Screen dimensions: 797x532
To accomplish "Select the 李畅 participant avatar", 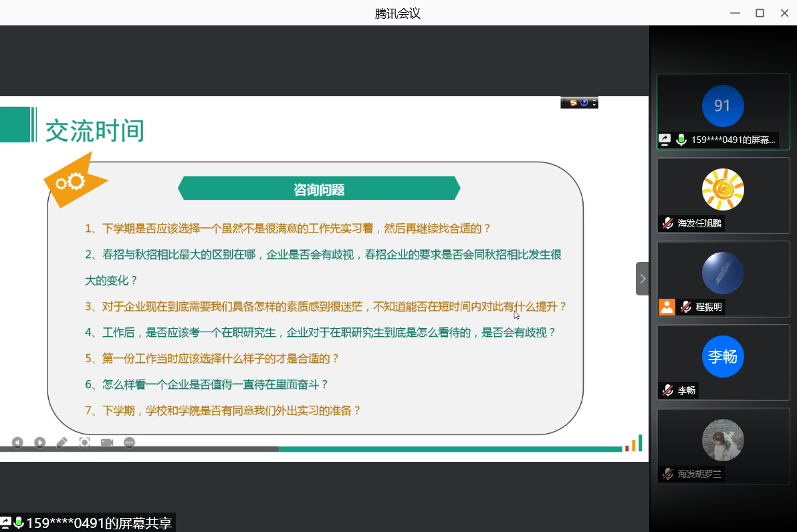I will coord(723,356).
